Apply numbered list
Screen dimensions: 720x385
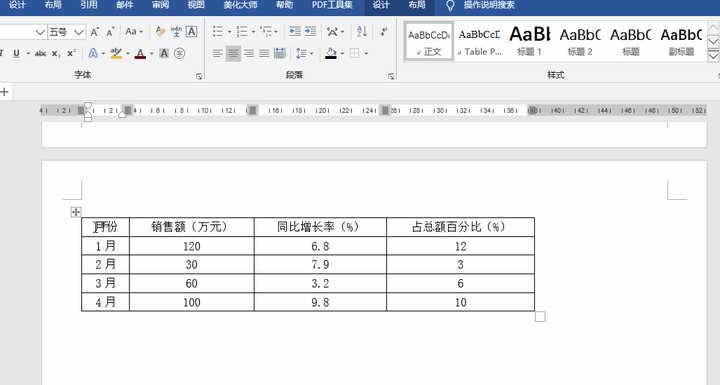242,32
